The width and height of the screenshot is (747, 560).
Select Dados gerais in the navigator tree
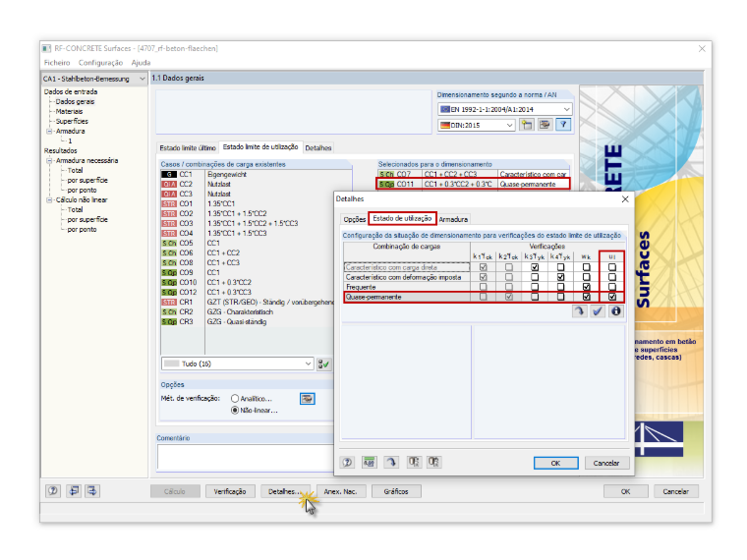pos(75,102)
